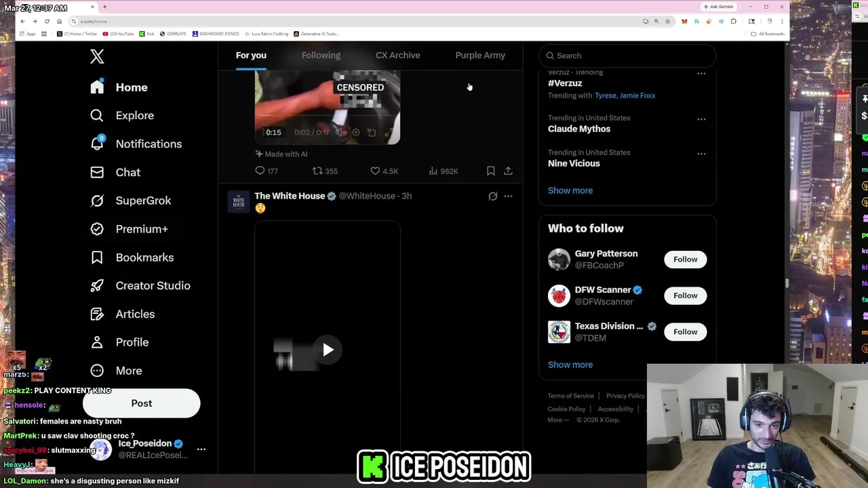Reply to the post with 177 comments

[x=267, y=171]
